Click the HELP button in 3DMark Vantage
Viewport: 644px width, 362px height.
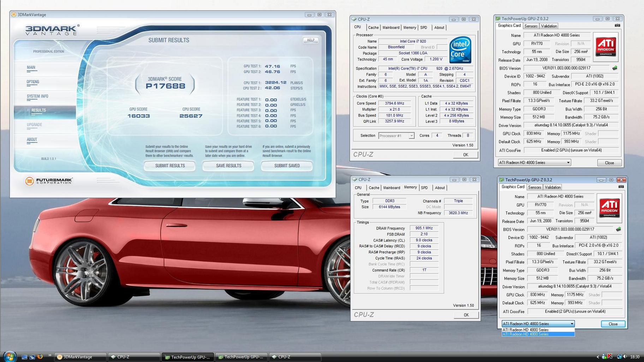pos(311,40)
